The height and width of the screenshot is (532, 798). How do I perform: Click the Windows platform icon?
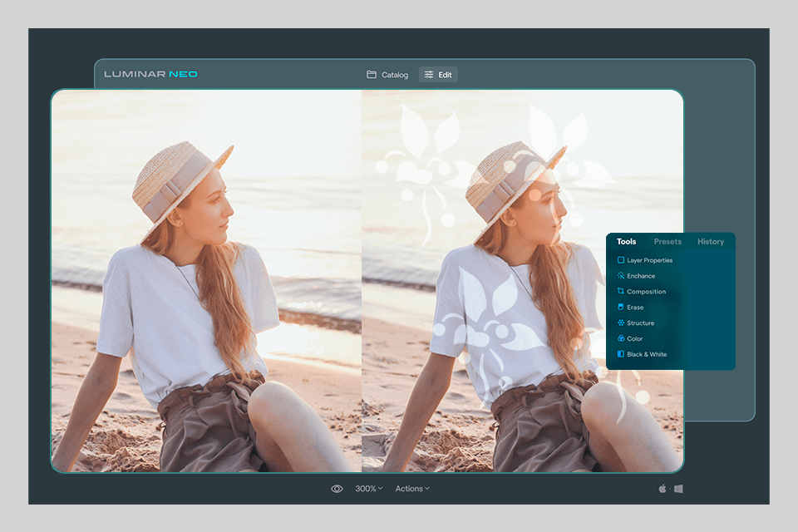pos(678,489)
